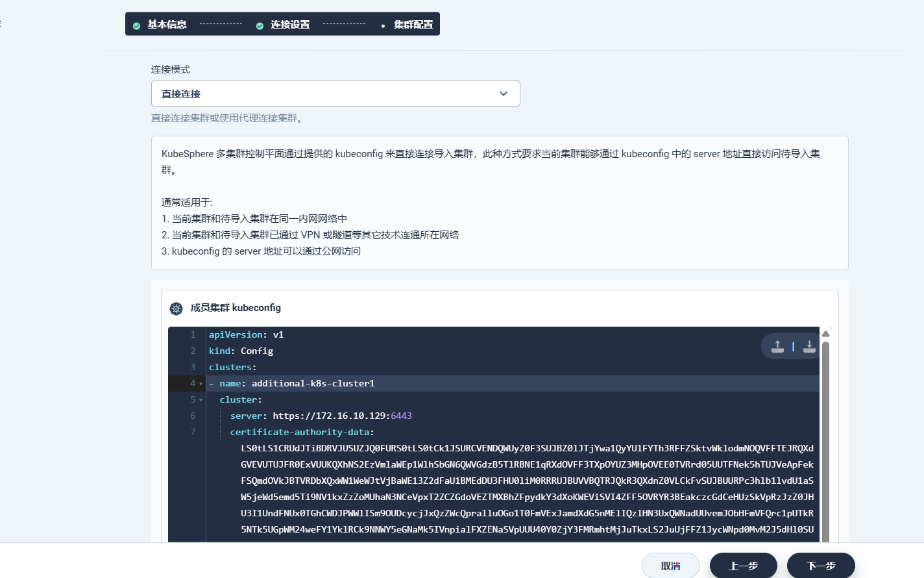This screenshot has width=924, height=578.
Task: Click the 'kind: Config' line in editor
Action: coord(241,351)
